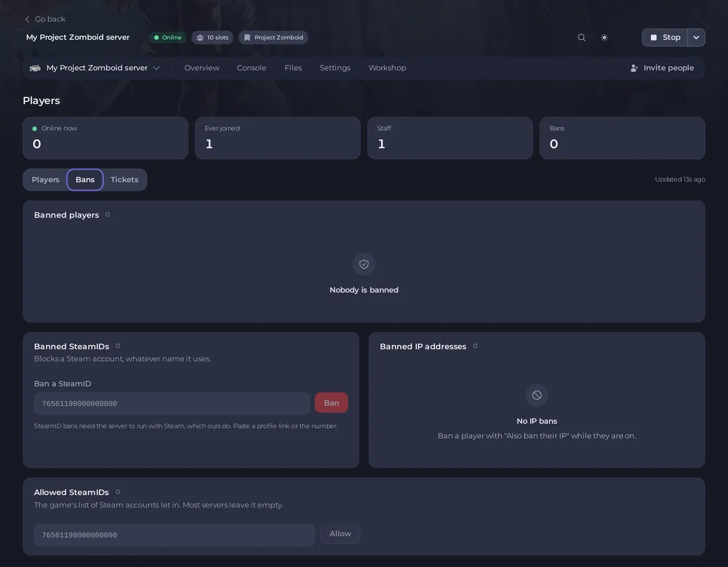The image size is (728, 567).
Task: Click the Banned SteamIDs heading
Action: pos(72,346)
